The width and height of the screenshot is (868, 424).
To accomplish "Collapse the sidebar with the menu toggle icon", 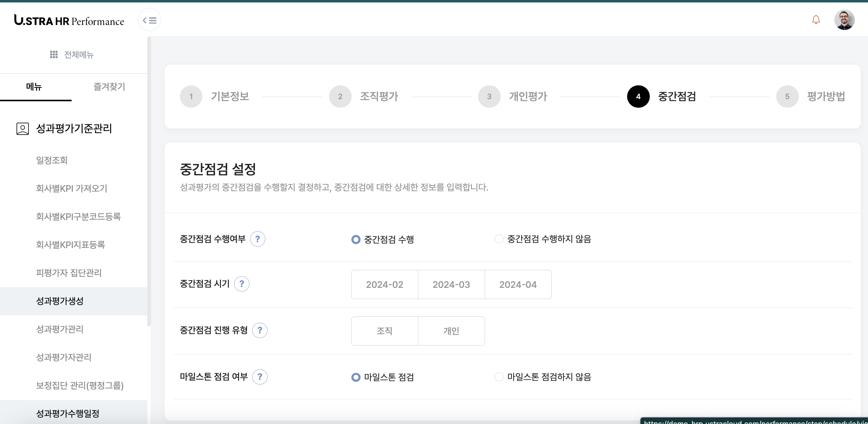I will coord(149,20).
